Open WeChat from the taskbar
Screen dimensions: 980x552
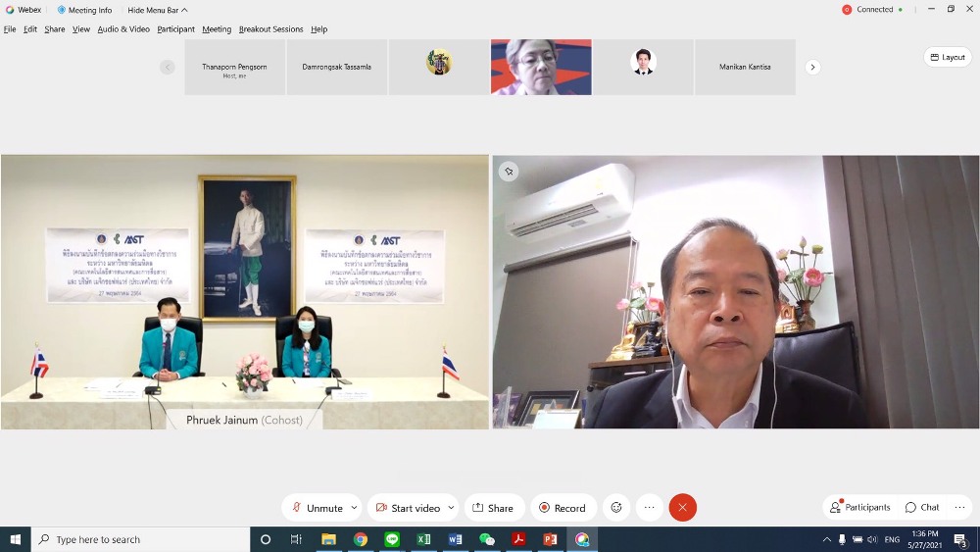pyautogui.click(x=487, y=539)
